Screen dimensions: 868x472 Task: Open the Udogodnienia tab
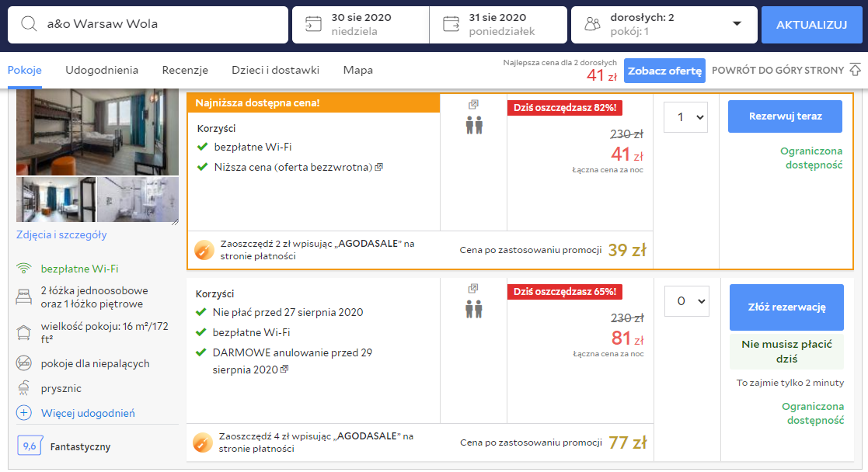pos(102,71)
